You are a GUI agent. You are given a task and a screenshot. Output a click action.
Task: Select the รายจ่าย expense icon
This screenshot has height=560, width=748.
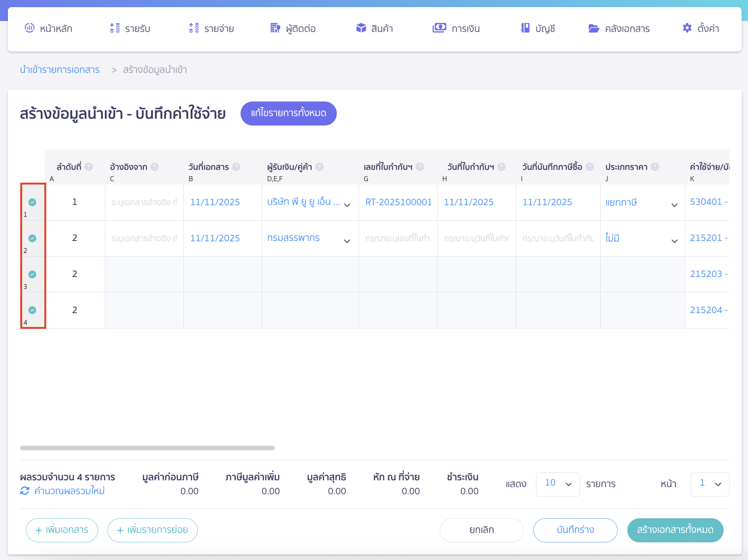[x=193, y=28]
